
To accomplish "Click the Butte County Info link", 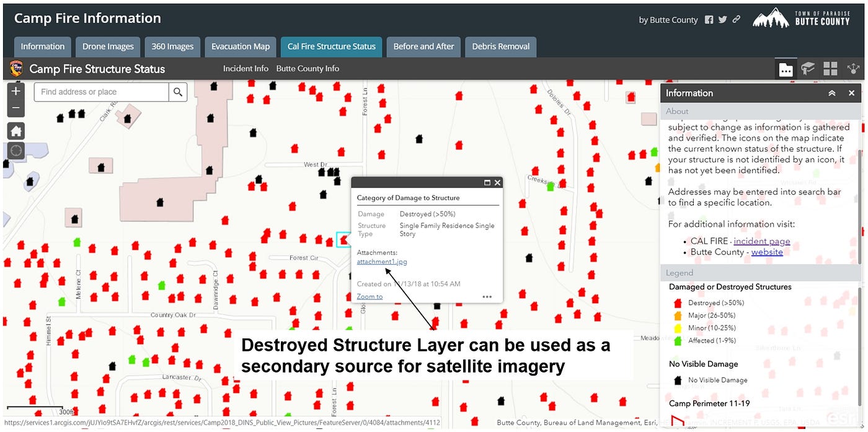I will [308, 69].
